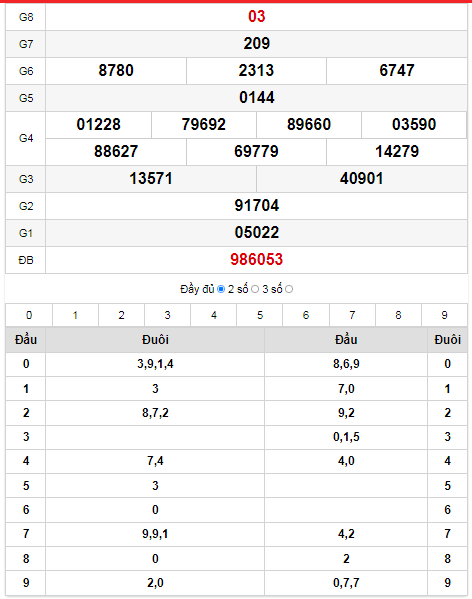Click G5 prize number 0144
This screenshot has width=472, height=599.
click(256, 98)
